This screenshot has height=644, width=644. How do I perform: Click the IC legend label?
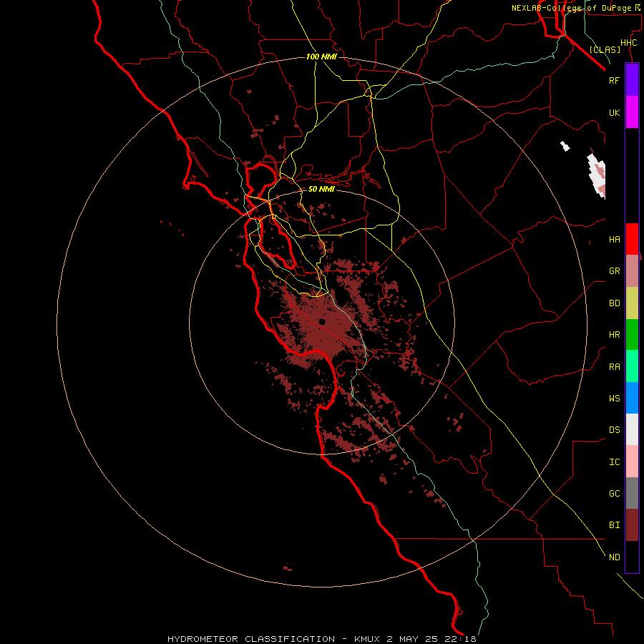[x=614, y=462]
